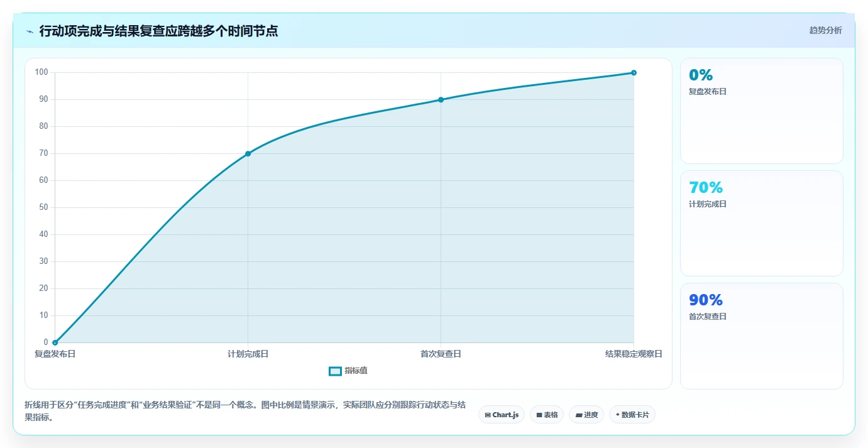Click the y-axis tick label 100

[x=41, y=72]
